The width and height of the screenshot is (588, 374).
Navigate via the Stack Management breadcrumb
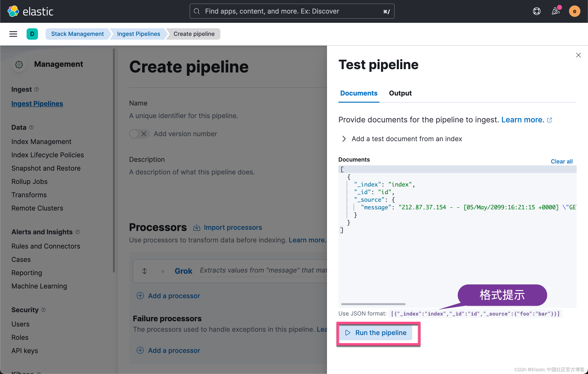point(77,34)
